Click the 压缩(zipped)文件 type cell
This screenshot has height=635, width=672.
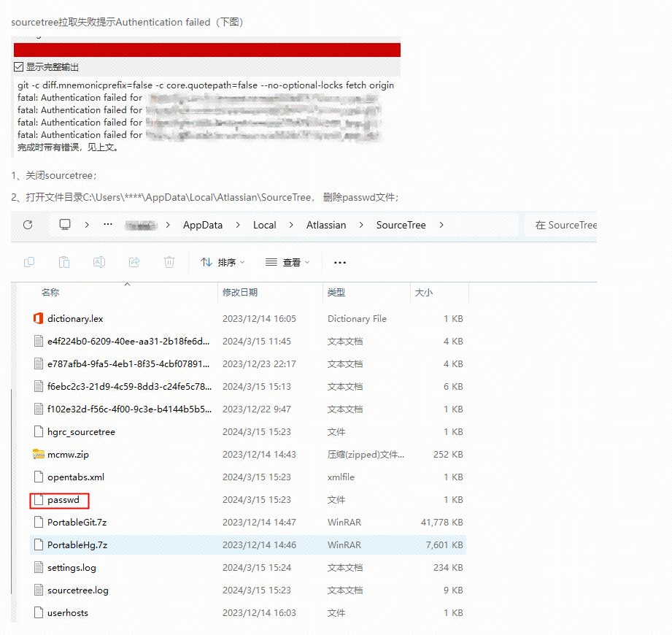(366, 455)
